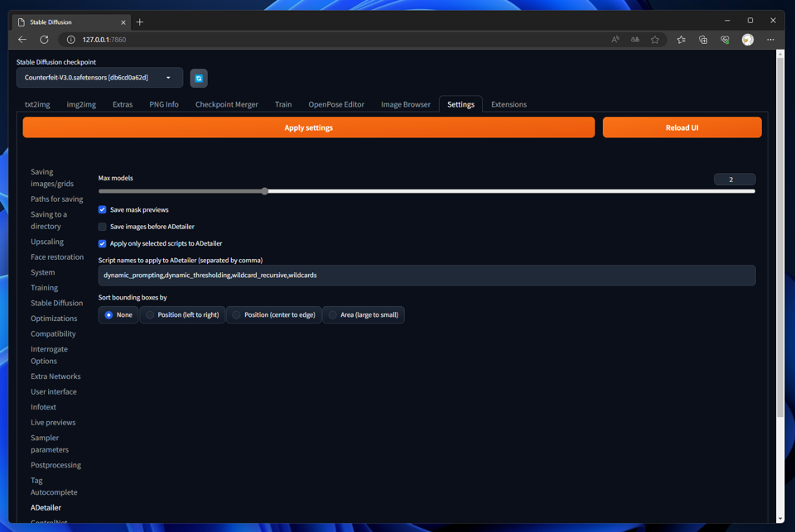Open Extra Networks settings section

point(55,376)
